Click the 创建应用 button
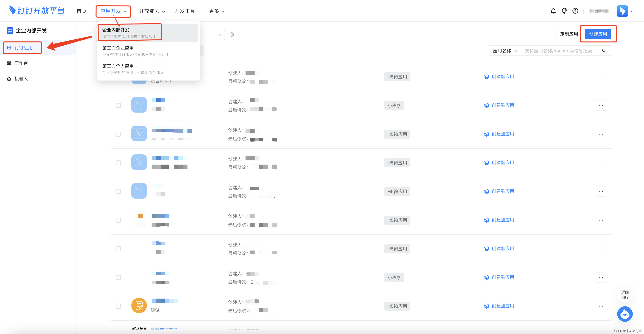This screenshot has width=644, height=334. coord(598,34)
